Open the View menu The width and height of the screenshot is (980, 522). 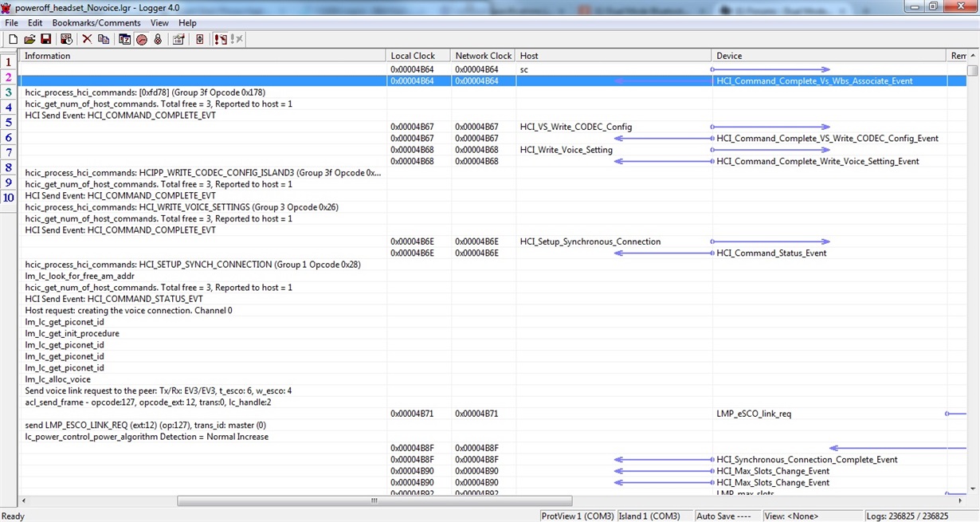[x=159, y=23]
